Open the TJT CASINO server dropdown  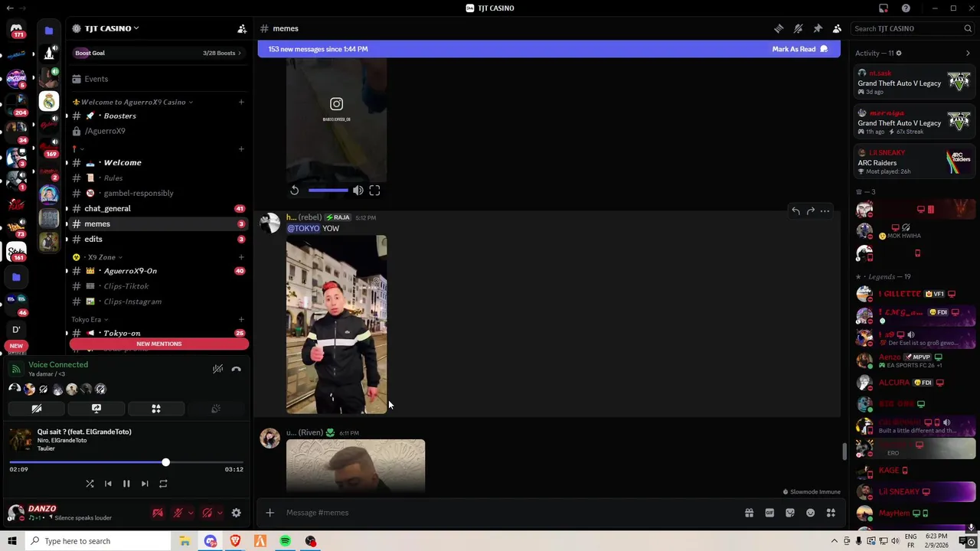pos(106,28)
